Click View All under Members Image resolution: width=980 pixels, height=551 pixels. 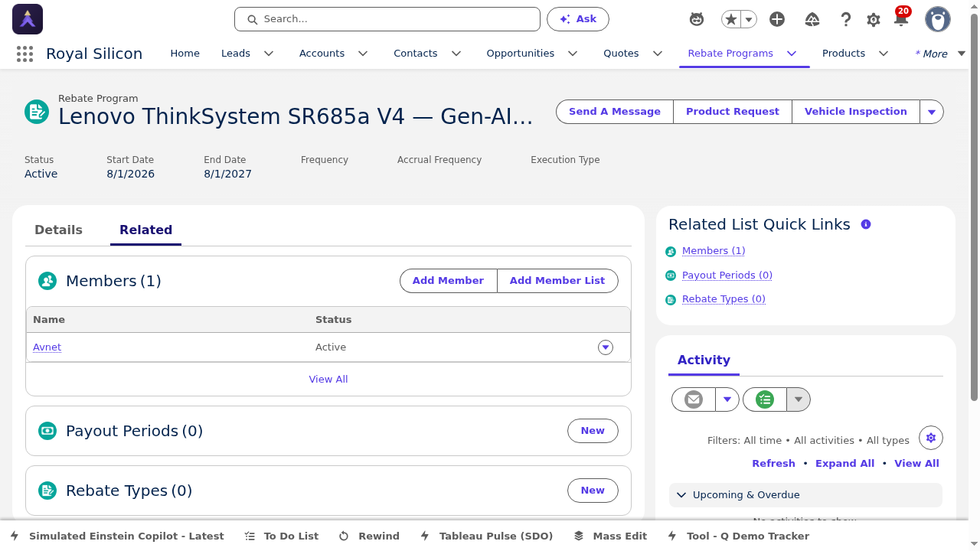328,380
